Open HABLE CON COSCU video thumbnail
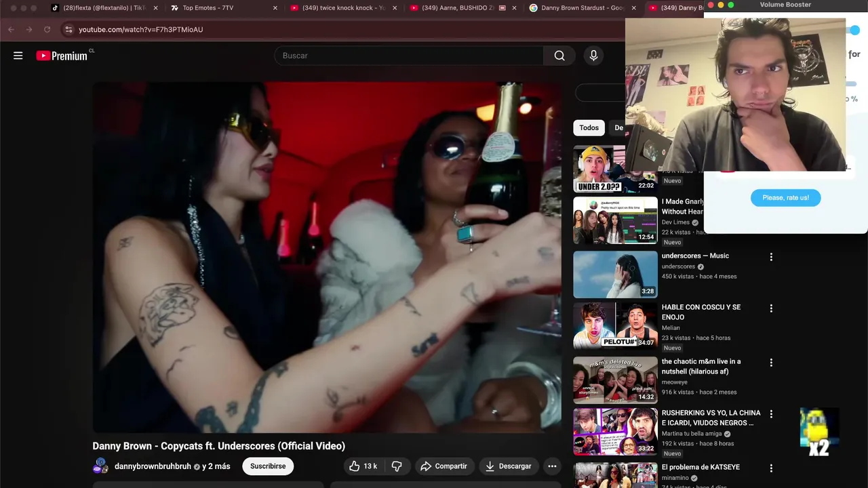 [616, 326]
